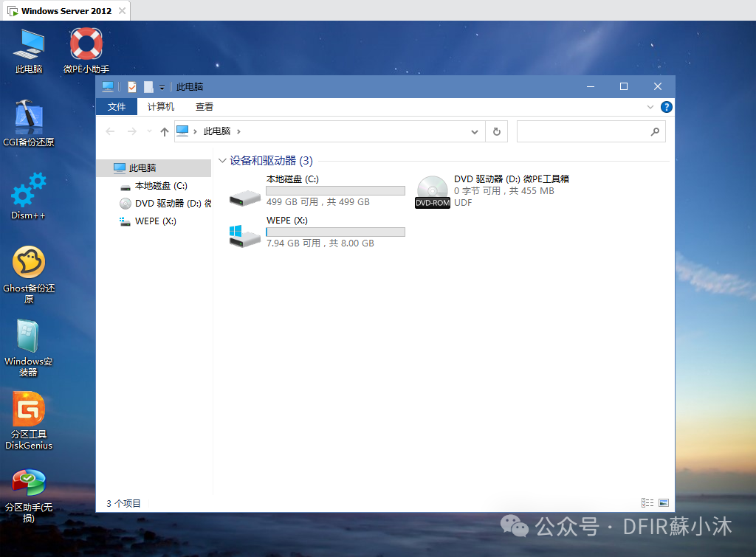This screenshot has width=756, height=557.
Task: Open 分区工具 DiskGenius shortcut
Action: (x=29, y=421)
